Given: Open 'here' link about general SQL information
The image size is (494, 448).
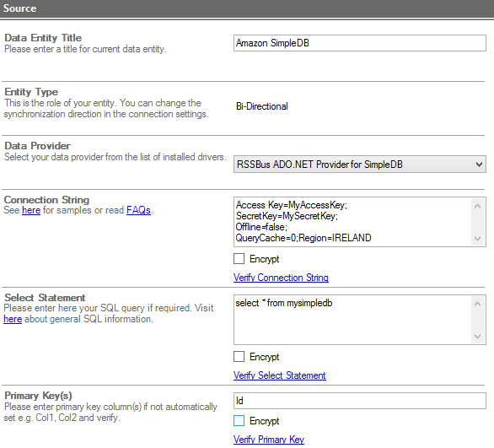Looking at the screenshot, I should [13, 319].
